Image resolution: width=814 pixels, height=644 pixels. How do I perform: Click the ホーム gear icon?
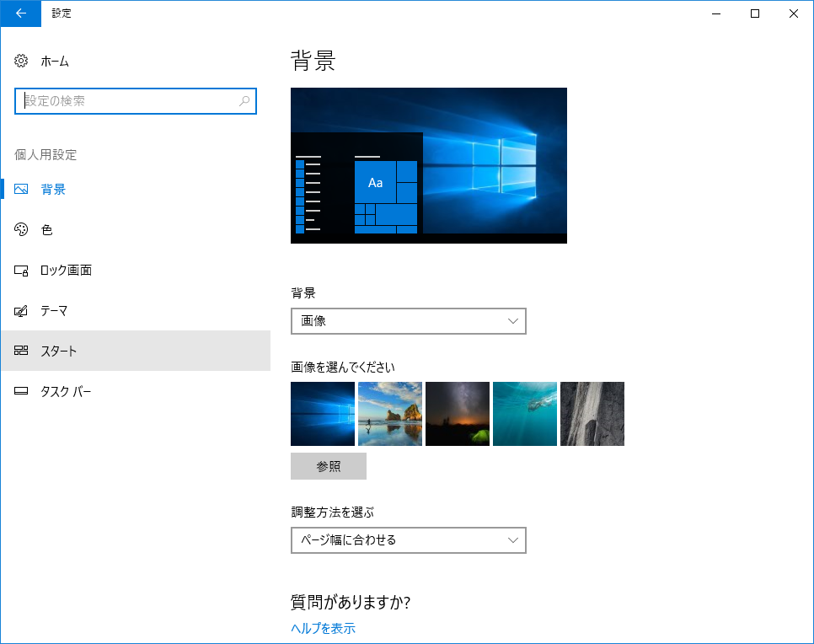coord(21,61)
